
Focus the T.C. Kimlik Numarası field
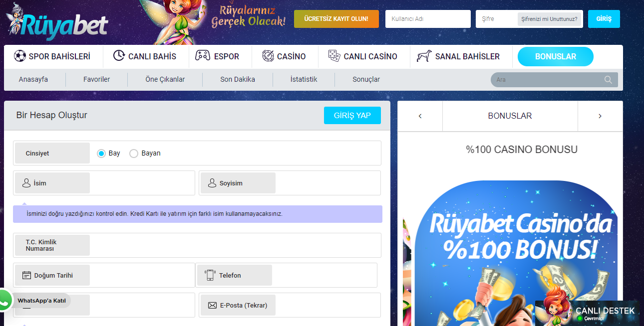tap(197, 245)
